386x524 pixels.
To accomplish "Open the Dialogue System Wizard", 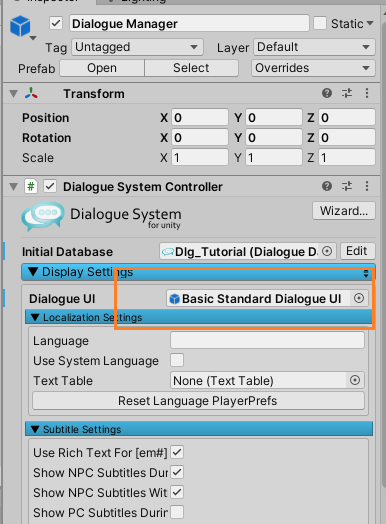I will [344, 211].
